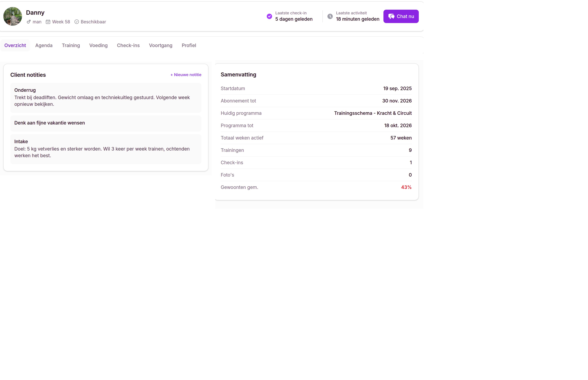This screenshot has width=588, height=380.
Task: Click '18 minuten geleden' activity value
Action: click(357, 19)
